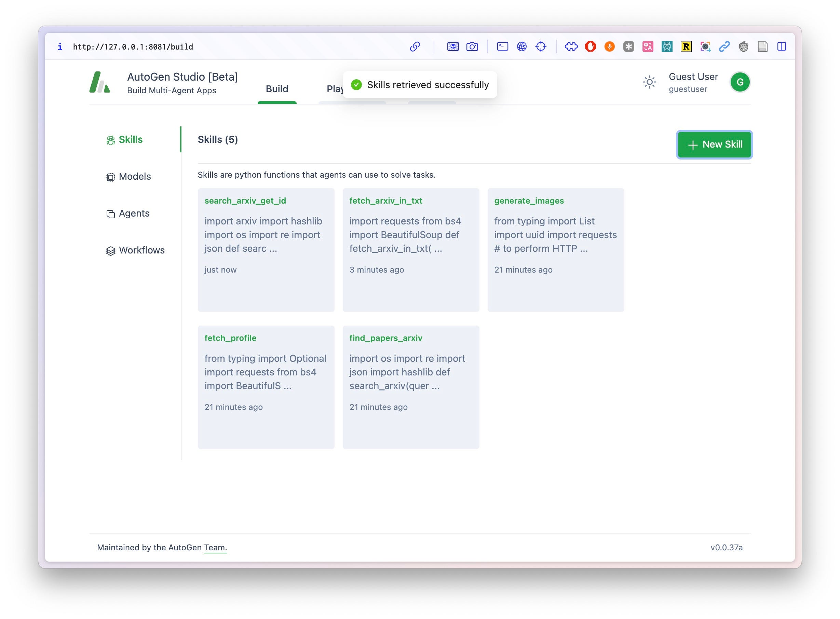Open the search_arxiv_get_id skill card
Screen dimensions: 840x619
click(266, 250)
